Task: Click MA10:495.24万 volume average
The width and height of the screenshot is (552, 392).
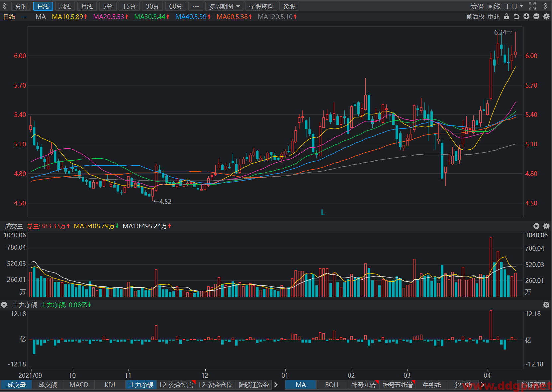Action: 147,226
